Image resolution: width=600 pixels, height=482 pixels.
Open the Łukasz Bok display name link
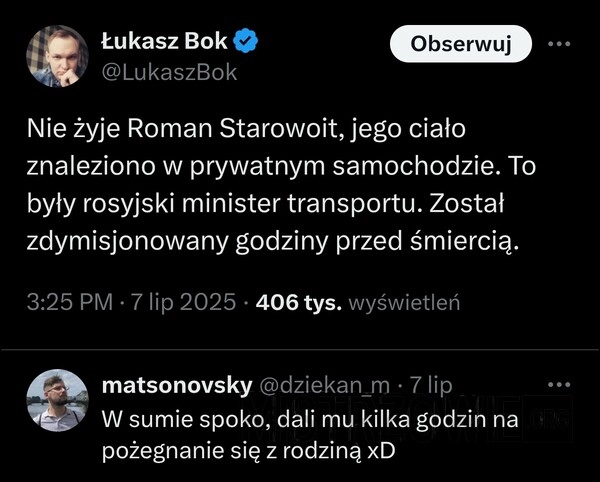click(165, 41)
